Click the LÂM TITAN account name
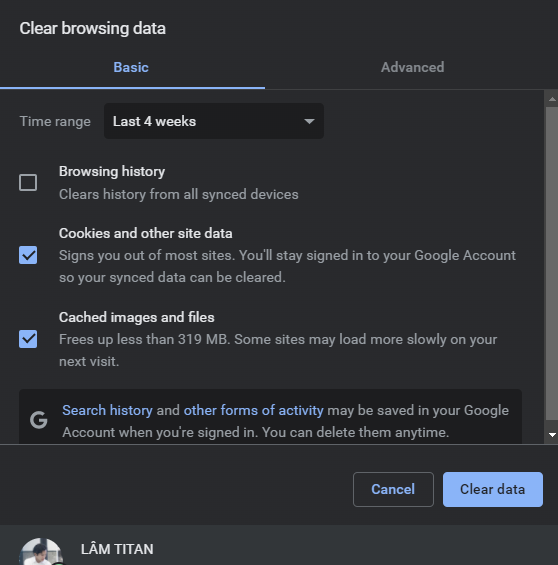Viewport: 558px width, 565px height. coord(117,550)
